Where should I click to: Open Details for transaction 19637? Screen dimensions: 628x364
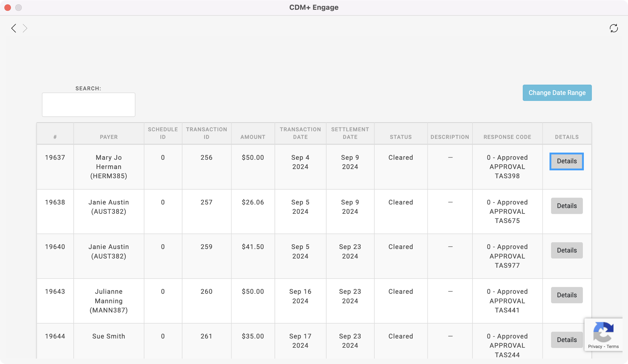pos(566,161)
